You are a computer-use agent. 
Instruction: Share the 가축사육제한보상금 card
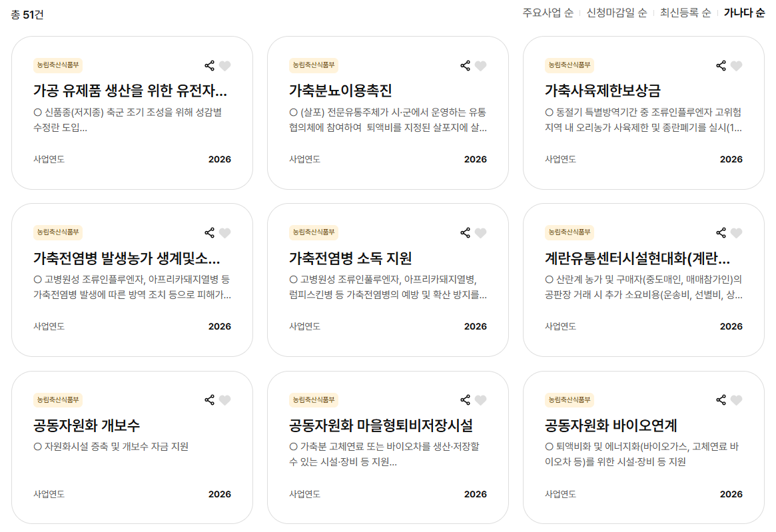coord(721,65)
